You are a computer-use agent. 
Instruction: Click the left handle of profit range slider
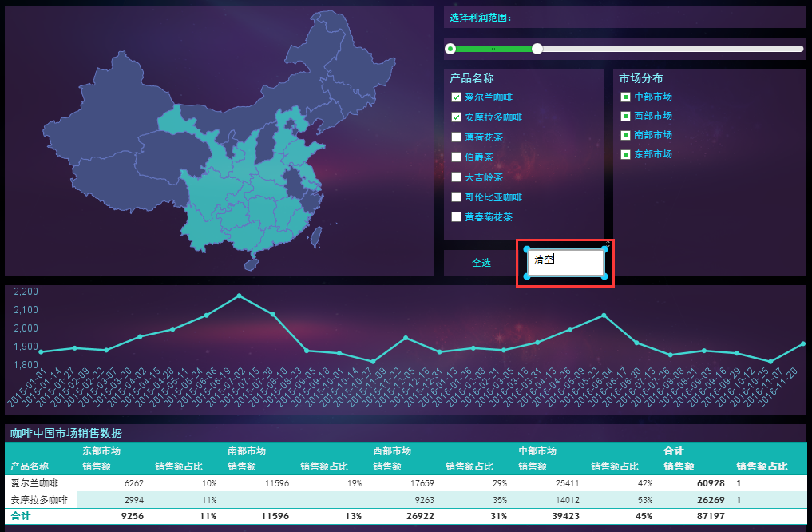click(x=450, y=49)
